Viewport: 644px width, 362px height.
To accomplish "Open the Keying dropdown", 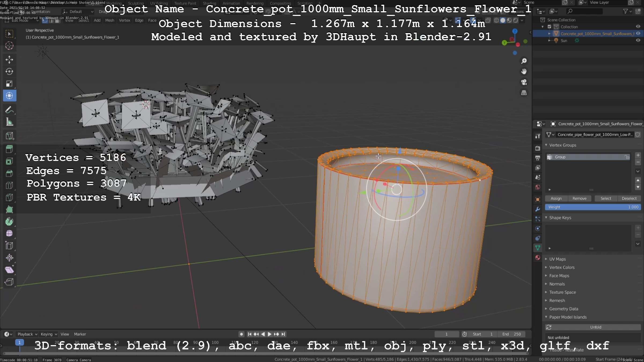I will click(49, 334).
